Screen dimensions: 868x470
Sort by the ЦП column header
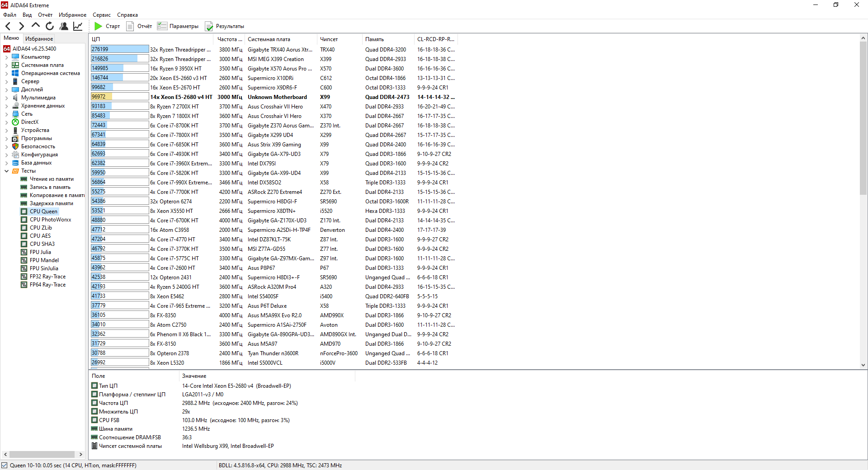(151, 39)
